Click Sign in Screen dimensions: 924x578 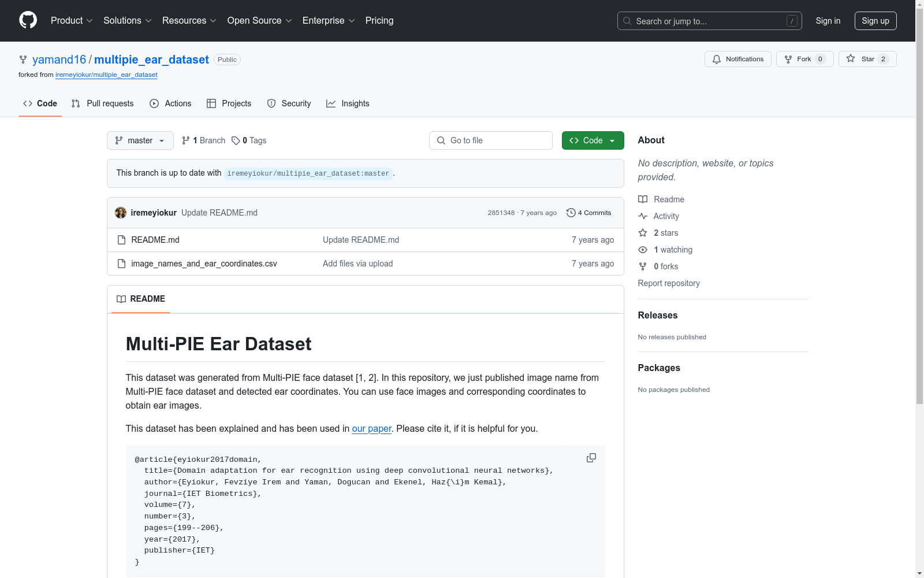[x=828, y=21]
